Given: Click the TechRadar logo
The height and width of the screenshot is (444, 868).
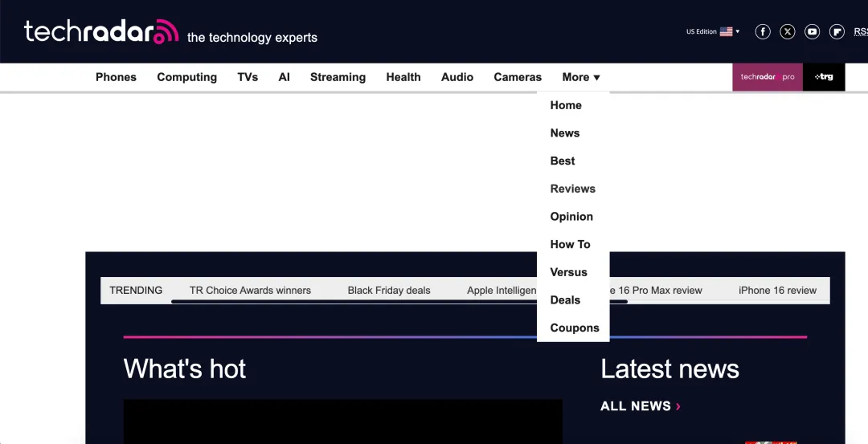Looking at the screenshot, I should click(100, 32).
